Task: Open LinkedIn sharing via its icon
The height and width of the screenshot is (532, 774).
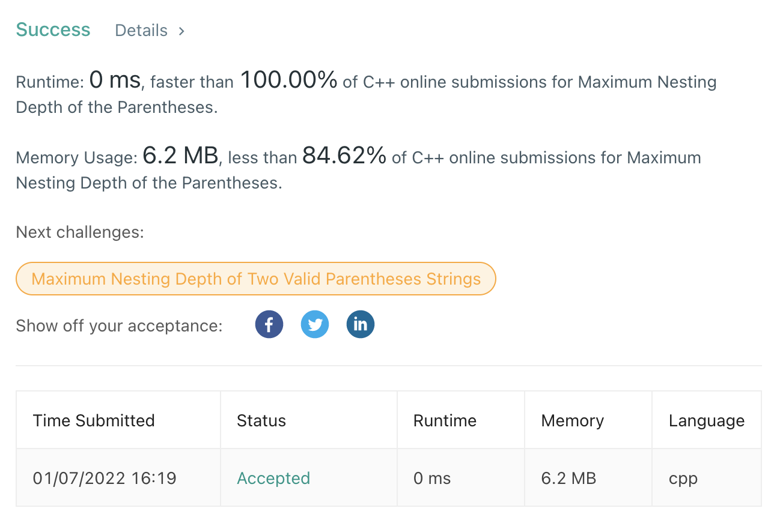Action: tap(360, 324)
